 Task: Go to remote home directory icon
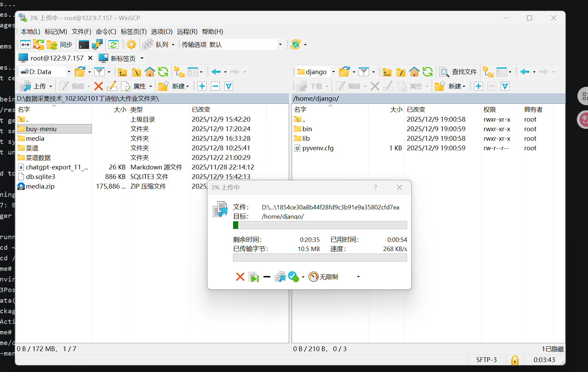[x=414, y=72]
